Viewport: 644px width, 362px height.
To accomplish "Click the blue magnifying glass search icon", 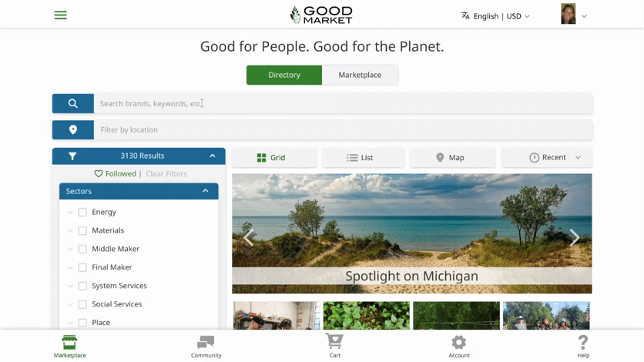I will (x=73, y=103).
